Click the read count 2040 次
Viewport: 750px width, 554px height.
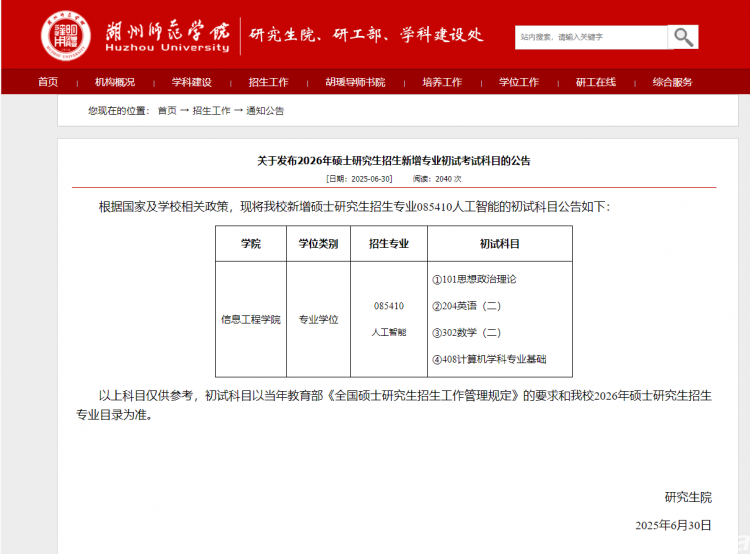coord(448,179)
